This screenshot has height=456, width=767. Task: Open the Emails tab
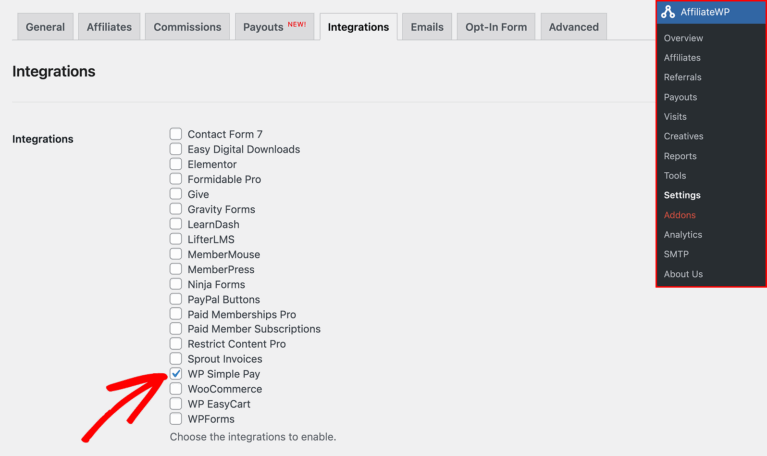[x=427, y=27]
